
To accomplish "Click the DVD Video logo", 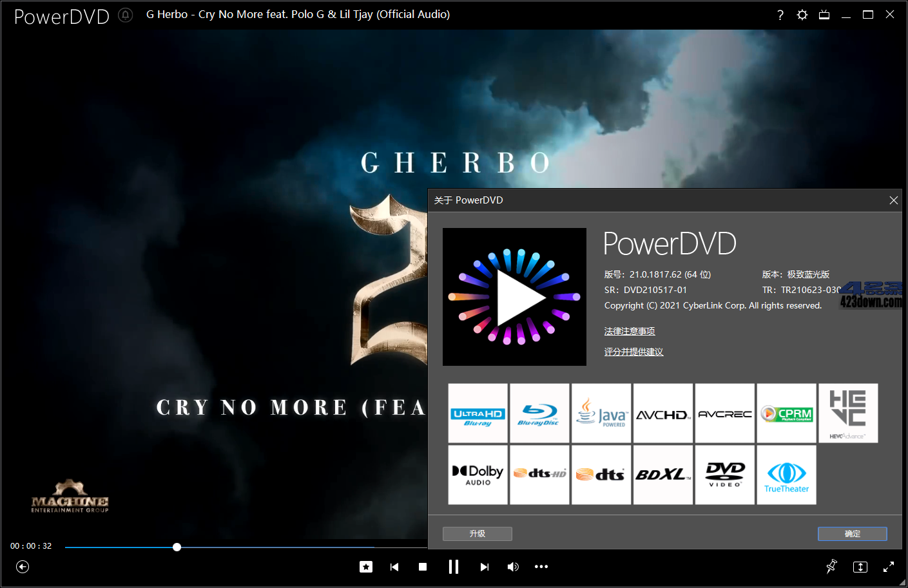I will [725, 475].
